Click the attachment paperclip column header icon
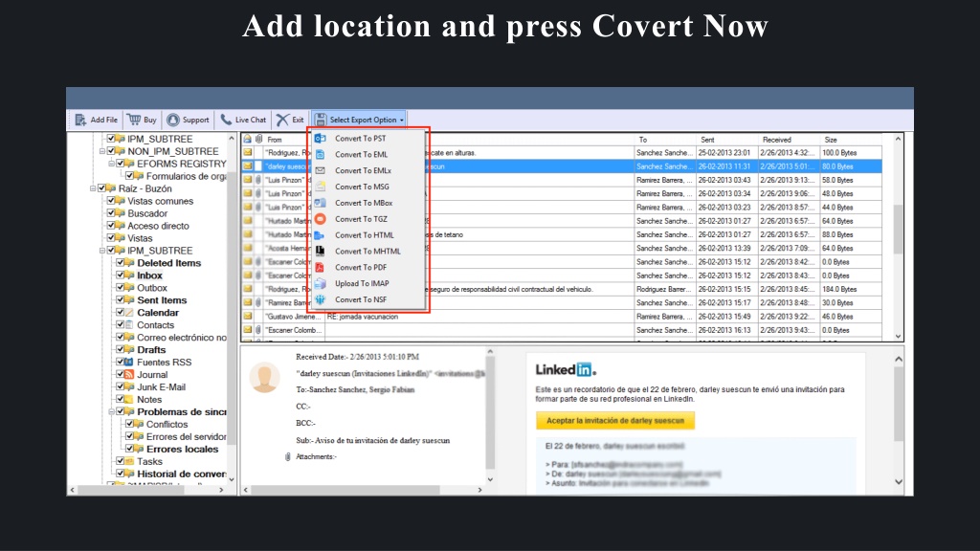The image size is (980, 551). pos(258,140)
